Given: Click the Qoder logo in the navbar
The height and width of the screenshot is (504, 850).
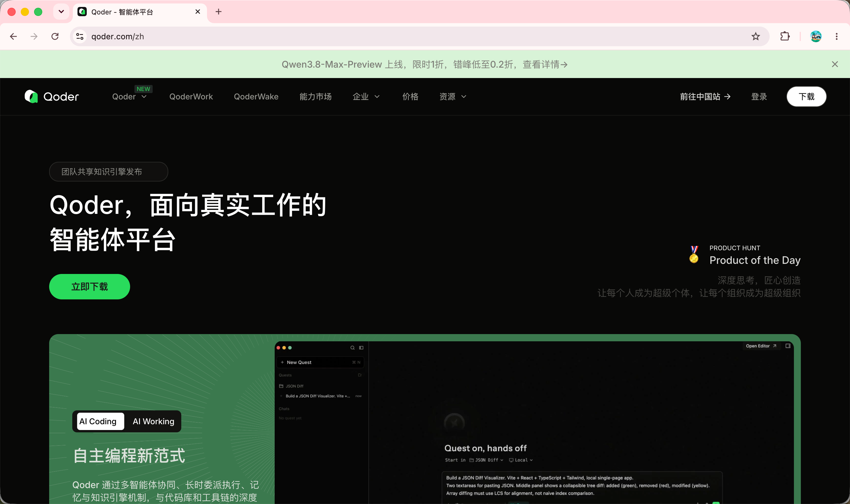Looking at the screenshot, I should click(x=52, y=97).
